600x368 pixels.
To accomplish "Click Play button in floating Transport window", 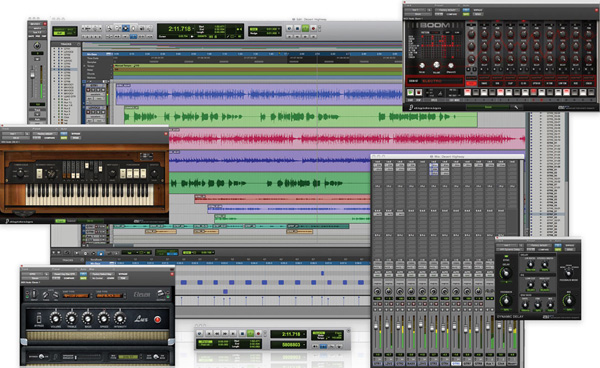I will coord(250,334).
